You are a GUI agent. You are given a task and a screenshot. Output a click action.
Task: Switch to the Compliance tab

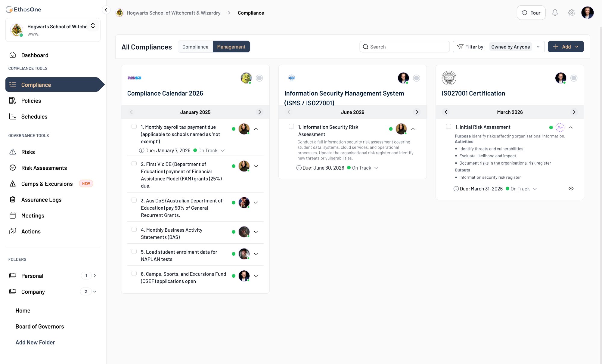pos(195,47)
